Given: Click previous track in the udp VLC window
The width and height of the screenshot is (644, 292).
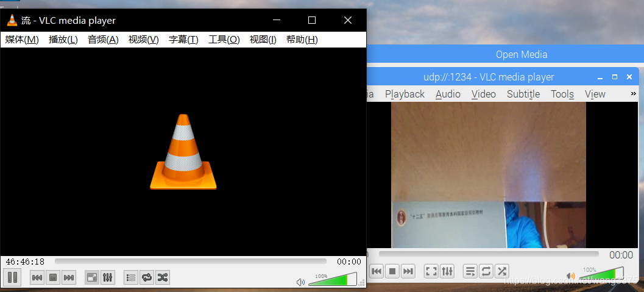Looking at the screenshot, I should pyautogui.click(x=377, y=271).
